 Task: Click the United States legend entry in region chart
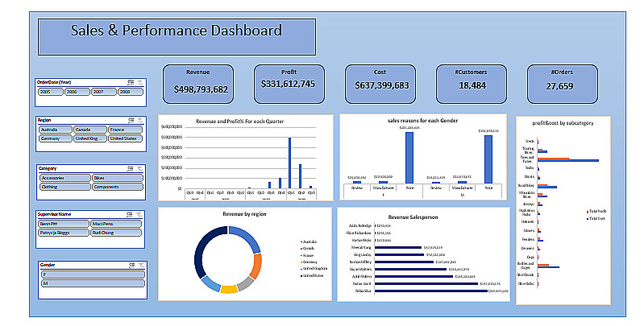coord(313,275)
